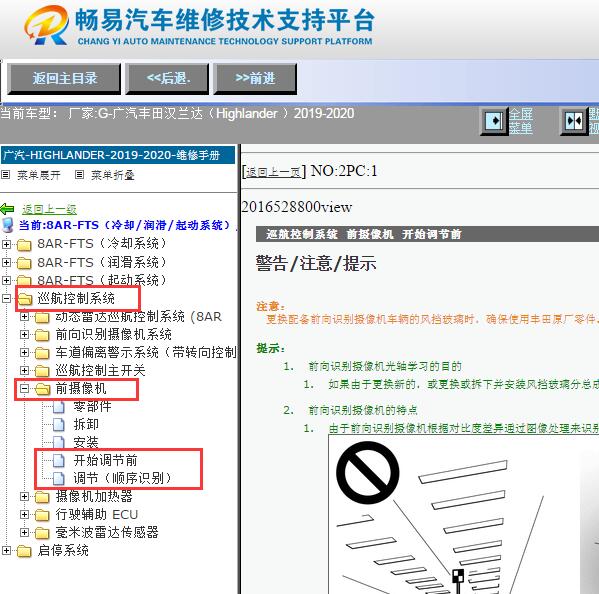
Task: Expand the 动态雷达巡航控制系统 node
Action: click(x=24, y=316)
